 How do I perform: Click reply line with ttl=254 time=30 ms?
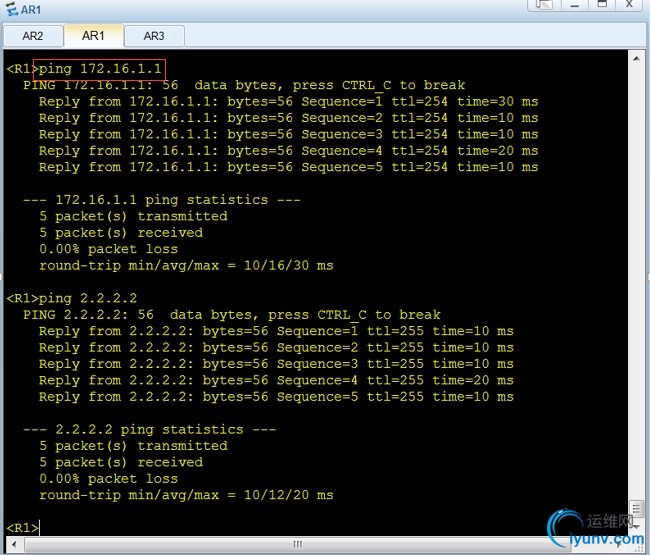[289, 102]
